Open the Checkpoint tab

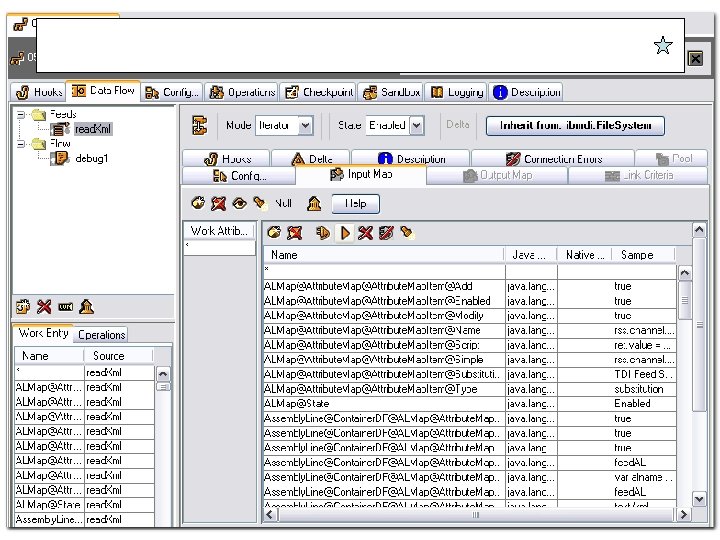point(319,92)
